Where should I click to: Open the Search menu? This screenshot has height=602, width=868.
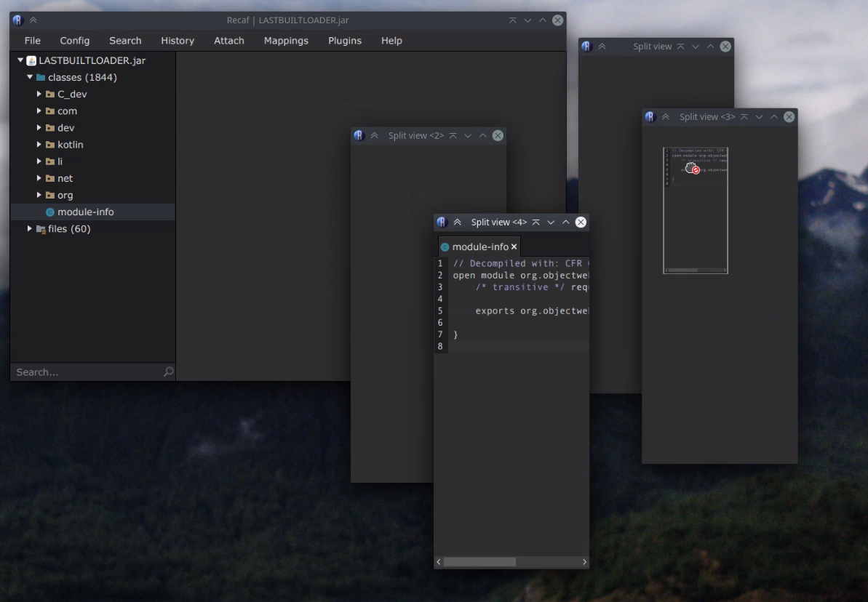tap(125, 41)
